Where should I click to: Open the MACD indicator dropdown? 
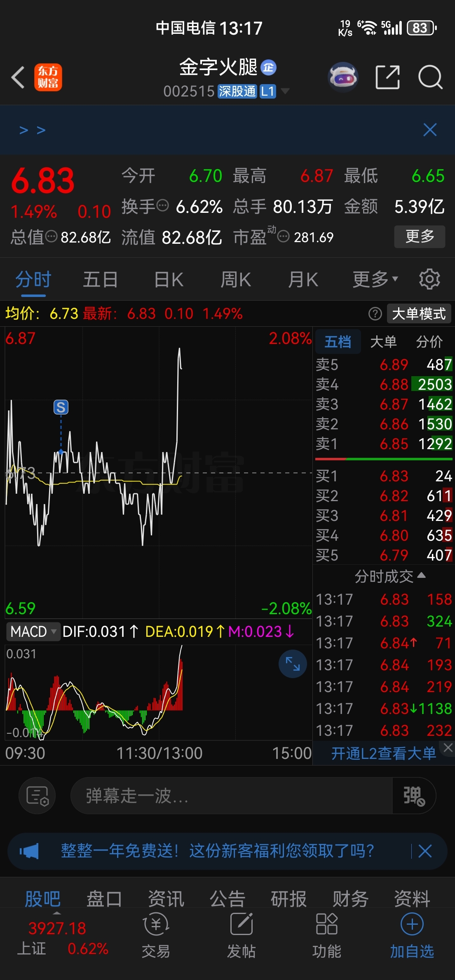pos(33,631)
